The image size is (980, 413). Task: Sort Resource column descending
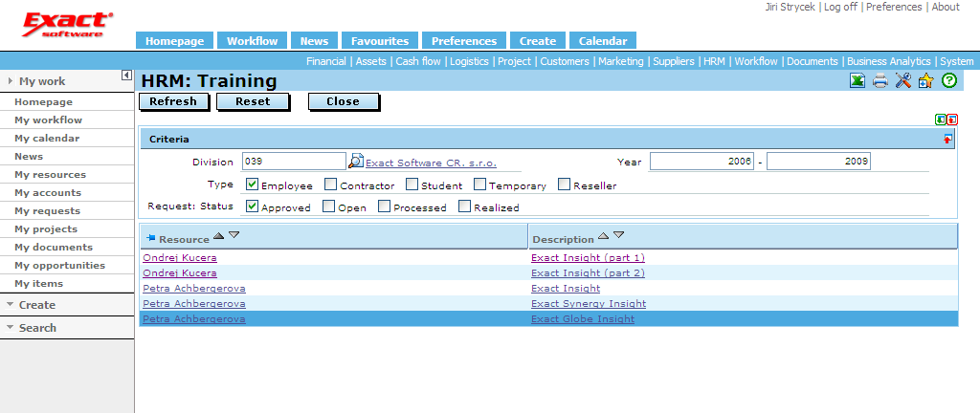pos(234,235)
